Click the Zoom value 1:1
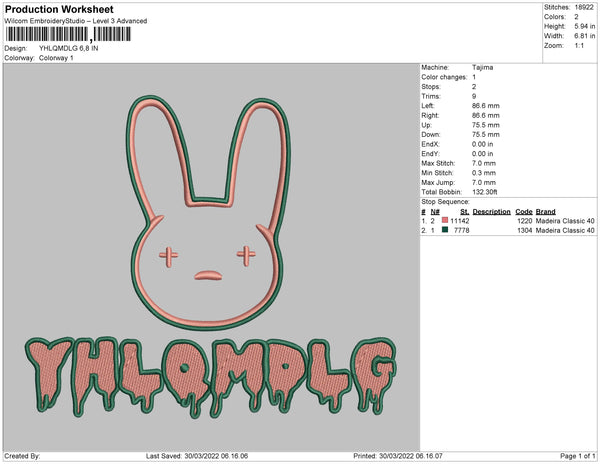 point(579,46)
